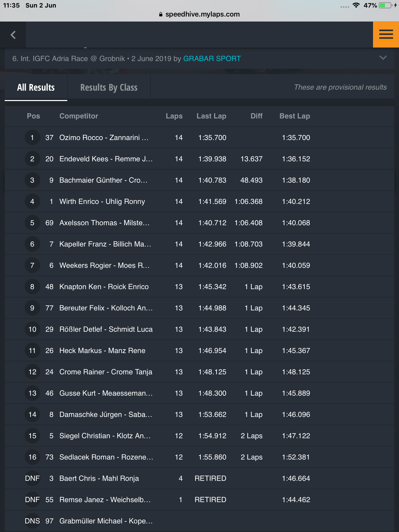Image resolution: width=399 pixels, height=532 pixels.
Task: Tap the lock icon beside speedhive.mylaps.com
Action: coord(161,14)
